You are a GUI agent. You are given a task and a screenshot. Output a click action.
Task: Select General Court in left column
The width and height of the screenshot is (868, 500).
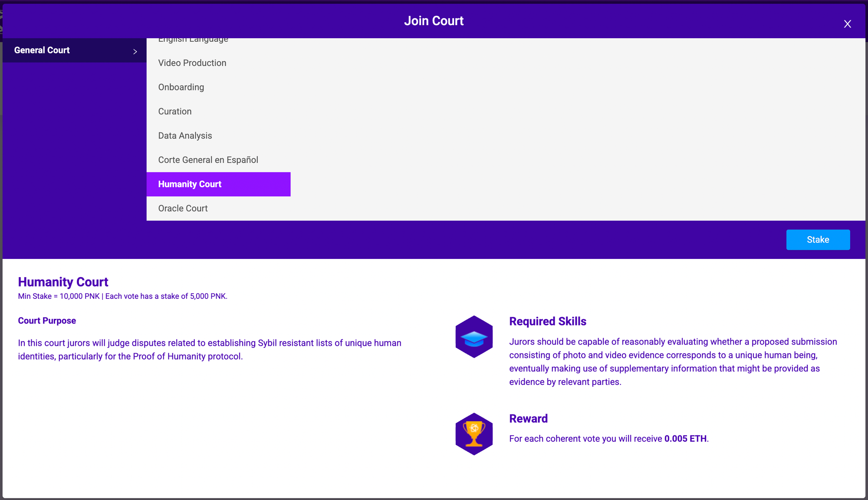pyautogui.click(x=42, y=50)
